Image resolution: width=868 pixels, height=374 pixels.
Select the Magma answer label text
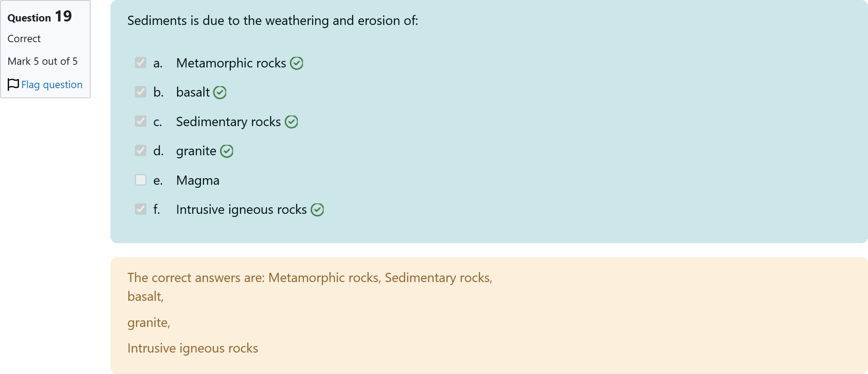click(x=198, y=180)
